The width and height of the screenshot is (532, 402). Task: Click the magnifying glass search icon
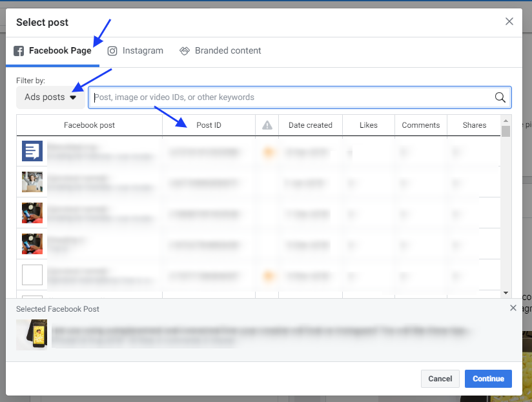[500, 97]
